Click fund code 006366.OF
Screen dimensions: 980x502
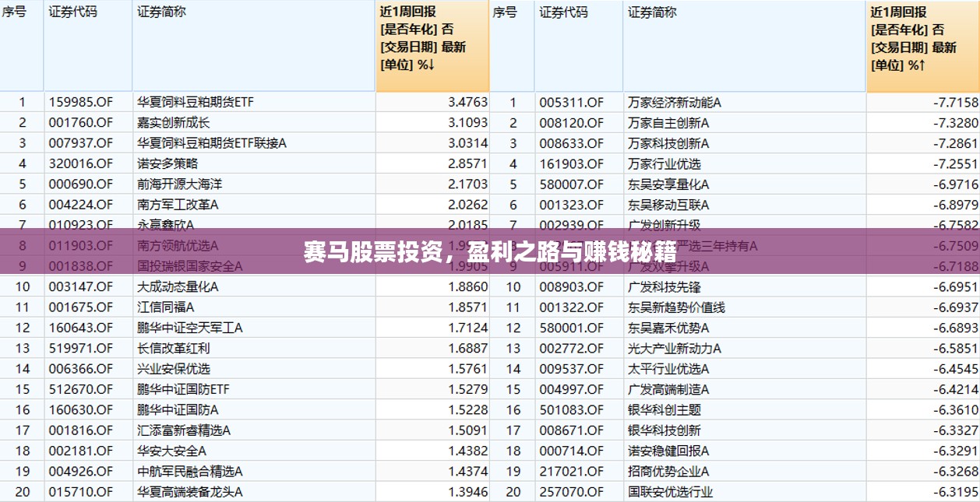pos(81,369)
